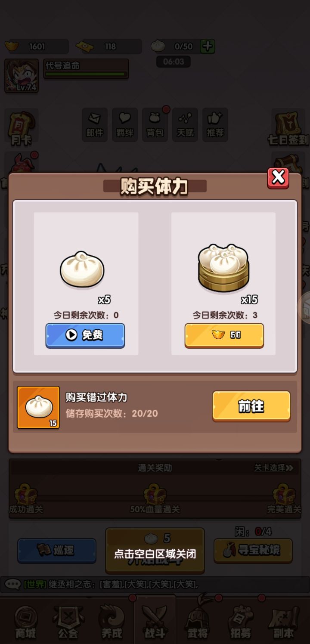Open the 羁绊 bonds icon
Screen dimensions: 310x644
pos(125,125)
